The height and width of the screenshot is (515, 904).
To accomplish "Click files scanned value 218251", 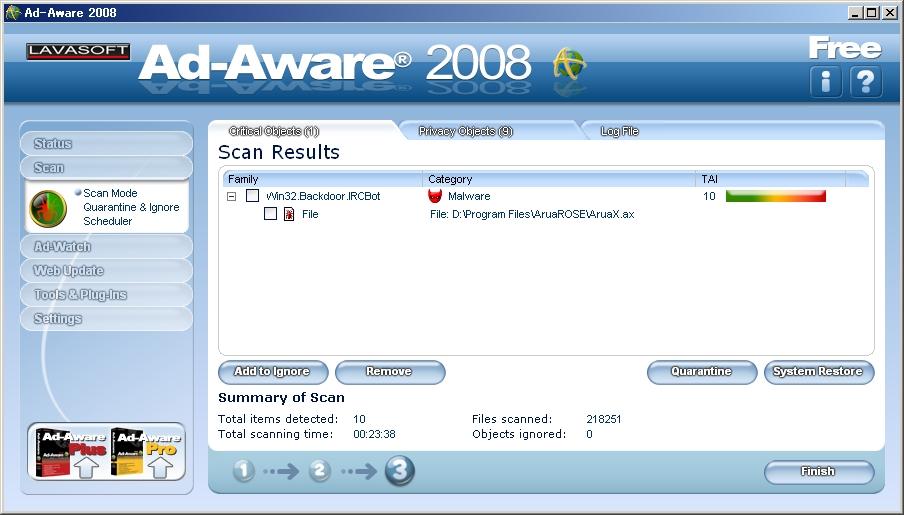I will pos(604,419).
